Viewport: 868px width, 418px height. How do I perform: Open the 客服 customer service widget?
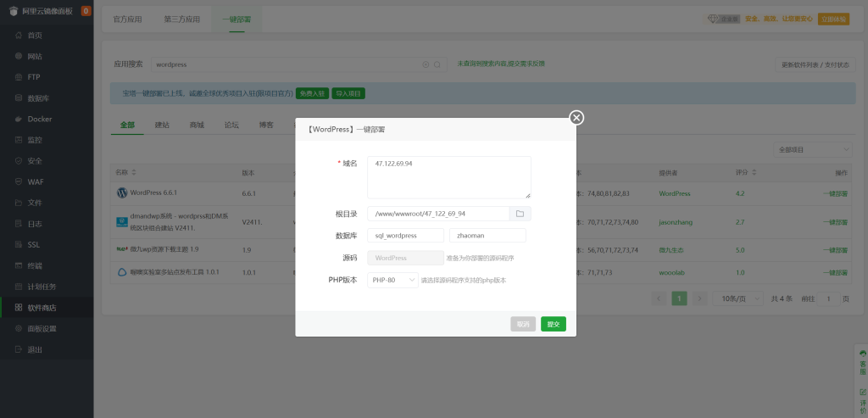coord(862,362)
